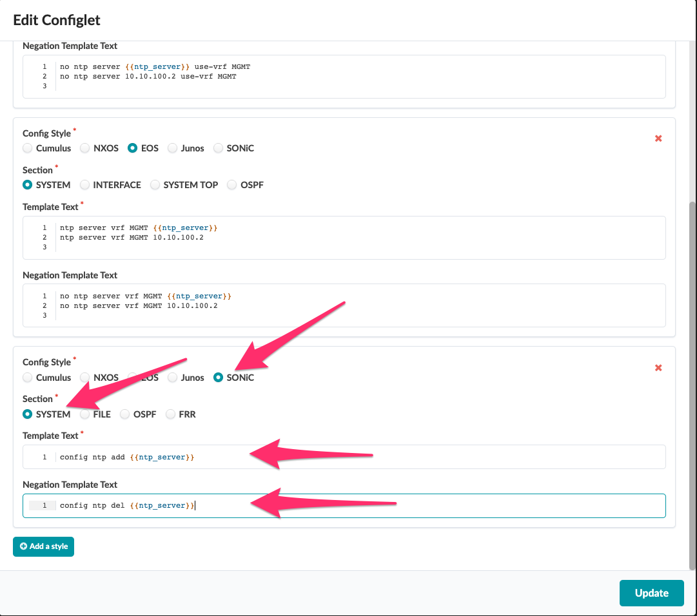Select the OSPF section in the EOS block
Viewport: 697px width, 616px height.
pos(231,185)
